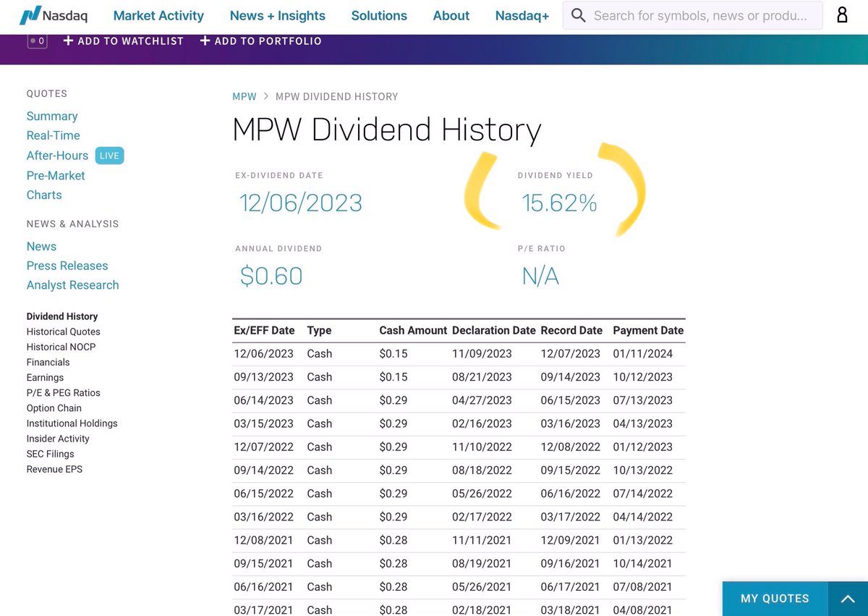Open Historical Quotes sidebar item

click(64, 332)
